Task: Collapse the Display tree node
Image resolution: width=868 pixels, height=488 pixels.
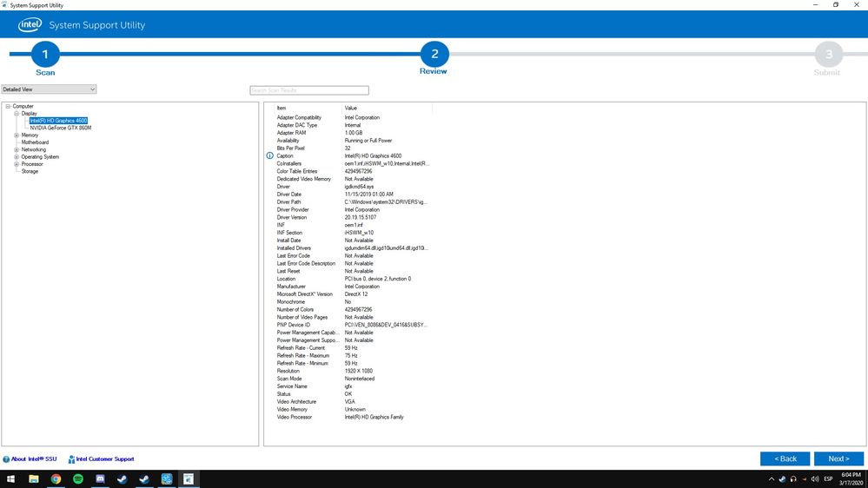Action: pyautogui.click(x=17, y=114)
